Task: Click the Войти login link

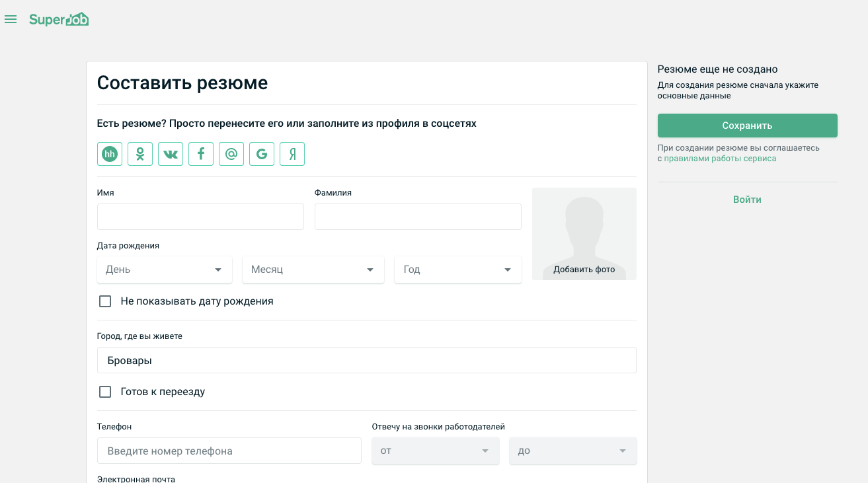Action: click(x=747, y=200)
